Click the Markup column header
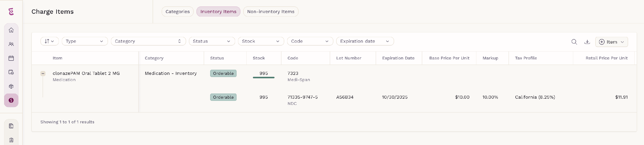 point(490,58)
